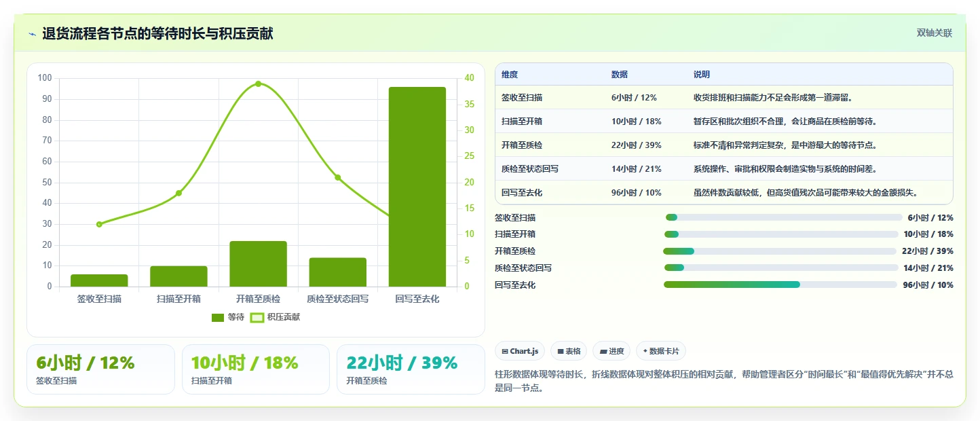980x421 pixels.
Task: Click the line point above 签收至扫描
Action: [99, 224]
